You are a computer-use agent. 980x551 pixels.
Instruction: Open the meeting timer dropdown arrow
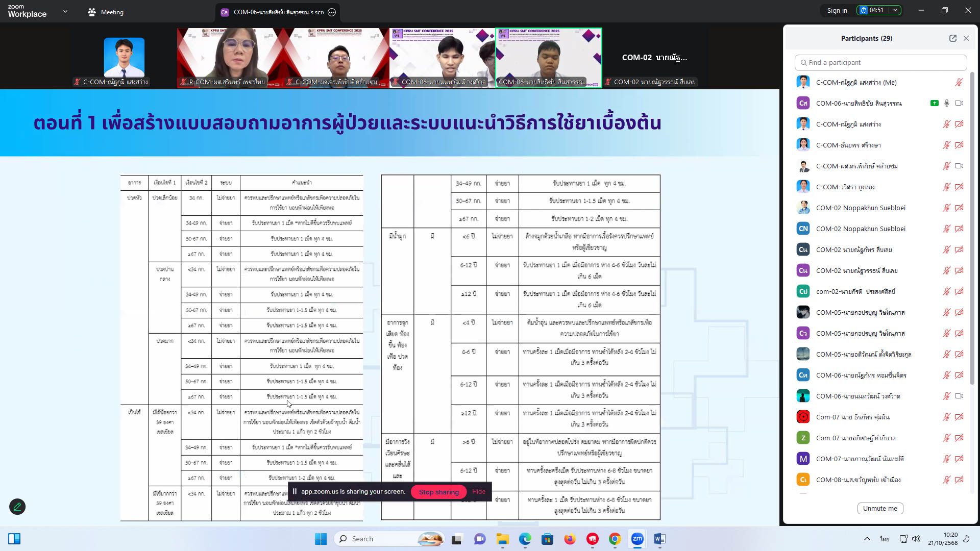coord(895,10)
